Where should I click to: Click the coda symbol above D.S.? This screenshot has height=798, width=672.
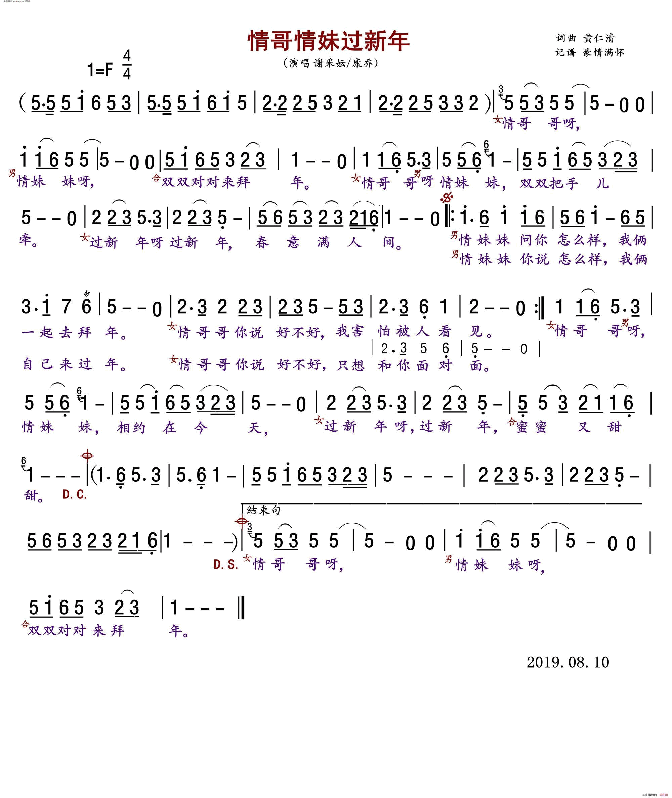click(242, 521)
